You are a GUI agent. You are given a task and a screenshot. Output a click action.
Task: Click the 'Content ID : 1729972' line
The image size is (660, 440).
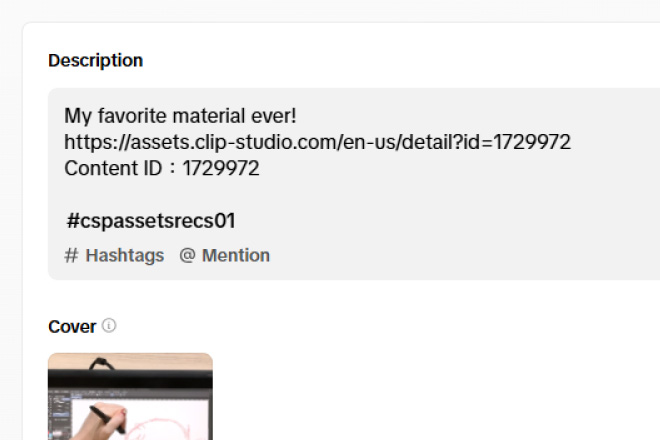[162, 168]
